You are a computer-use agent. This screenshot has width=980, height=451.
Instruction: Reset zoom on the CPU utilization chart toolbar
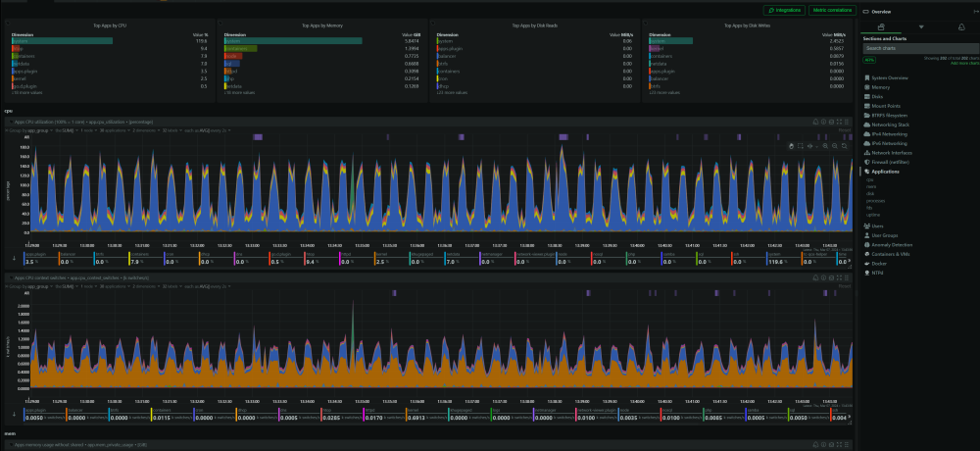845,146
